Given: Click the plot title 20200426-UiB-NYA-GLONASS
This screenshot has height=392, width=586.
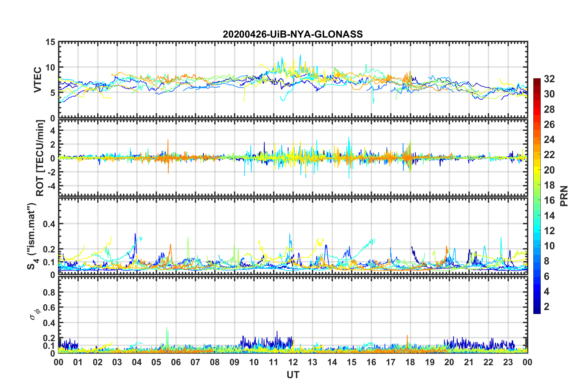Looking at the screenshot, I should (293, 34).
